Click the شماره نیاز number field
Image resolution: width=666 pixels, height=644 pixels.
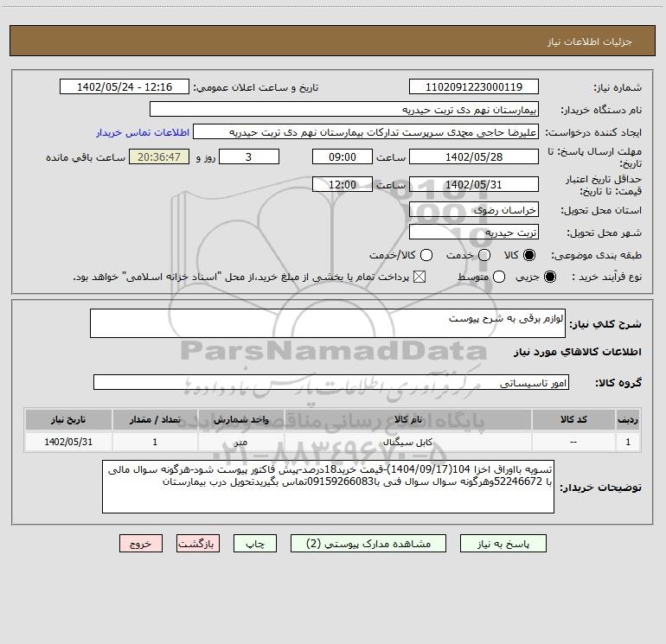474,86
